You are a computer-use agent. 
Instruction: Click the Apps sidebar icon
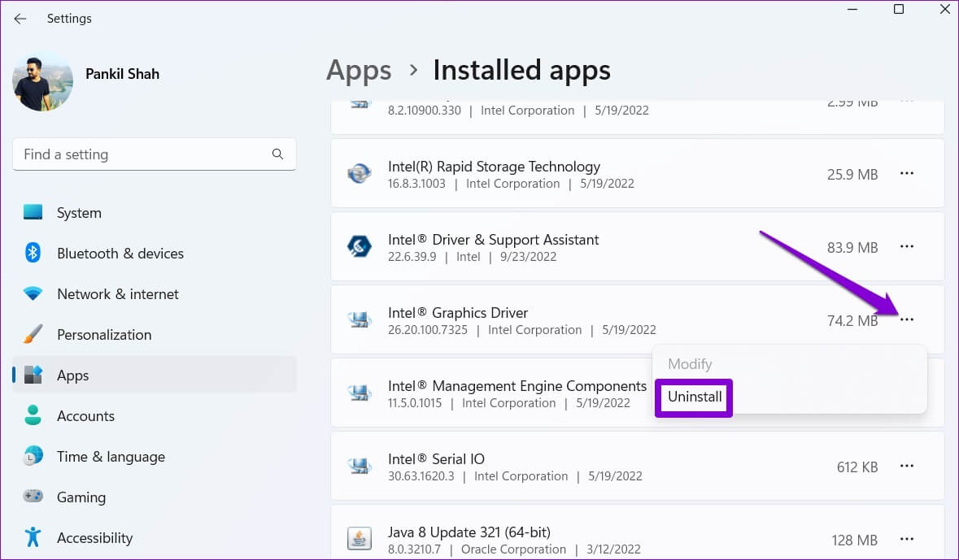tap(33, 375)
